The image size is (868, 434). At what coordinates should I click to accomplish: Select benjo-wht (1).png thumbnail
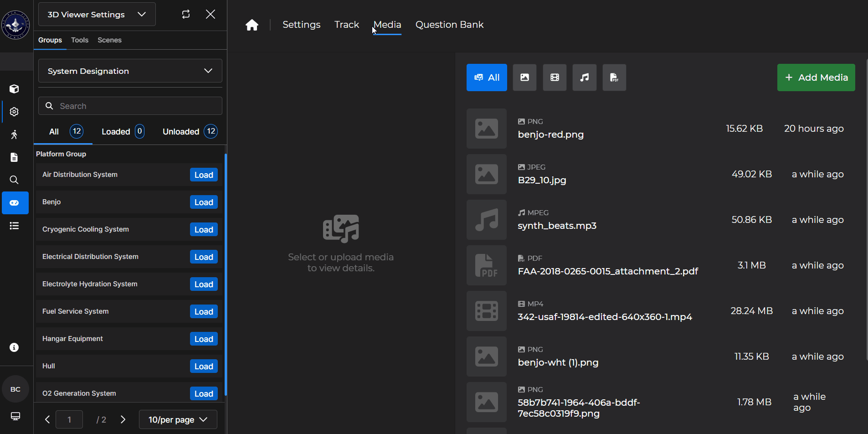(x=487, y=356)
